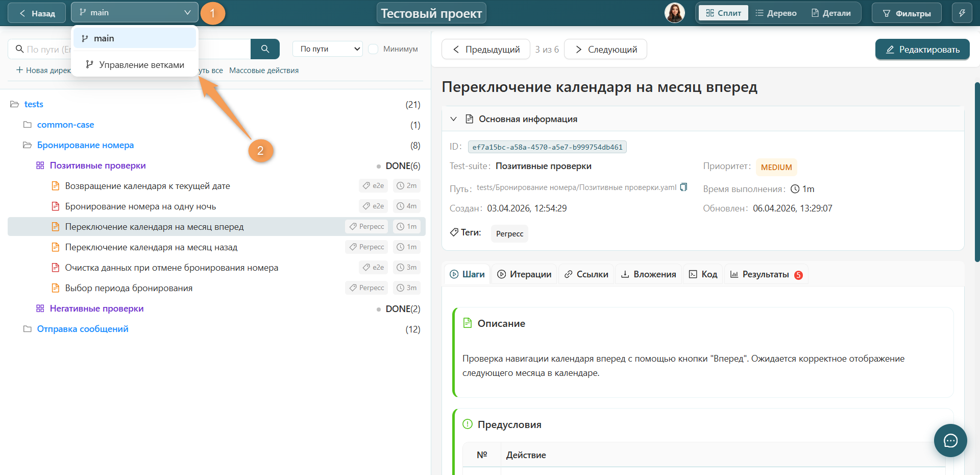Click the DONE(2) status label

pyautogui.click(x=403, y=309)
